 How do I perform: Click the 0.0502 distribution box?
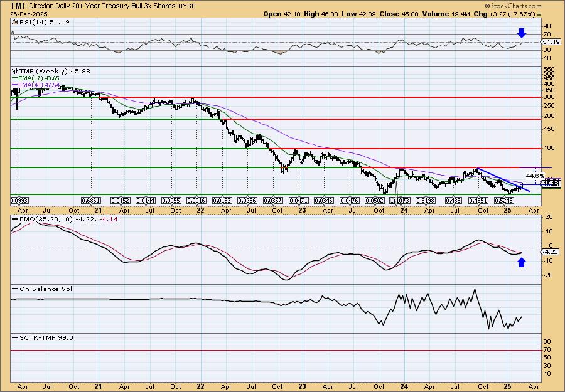(x=375, y=200)
